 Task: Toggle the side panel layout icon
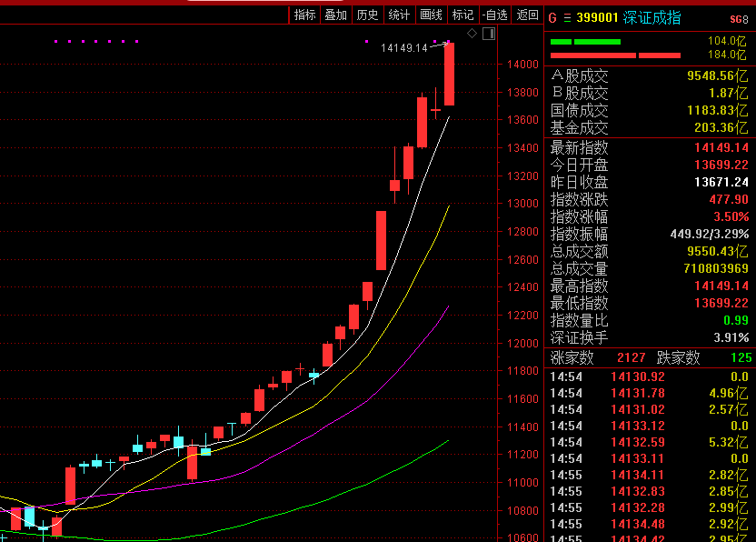coord(489,34)
